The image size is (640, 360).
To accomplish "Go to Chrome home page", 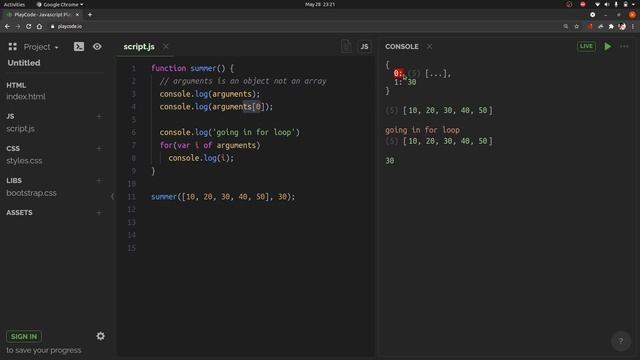I will point(39,26).
